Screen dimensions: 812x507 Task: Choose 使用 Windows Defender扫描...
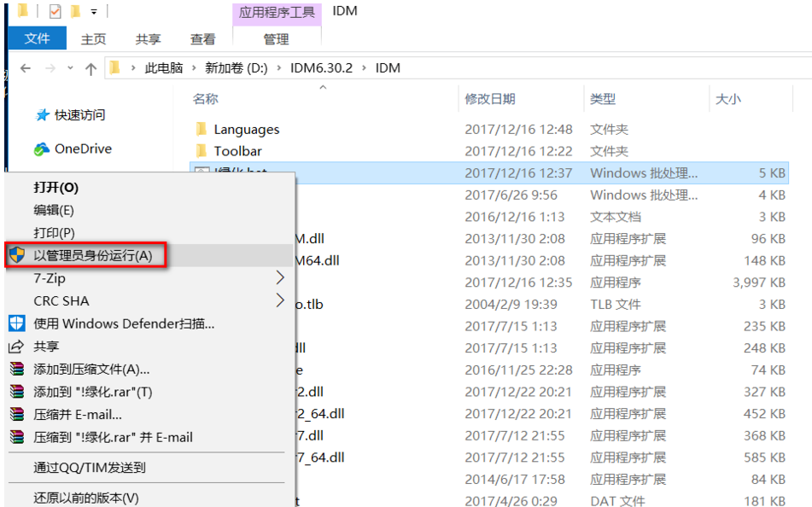pyautogui.click(x=124, y=323)
